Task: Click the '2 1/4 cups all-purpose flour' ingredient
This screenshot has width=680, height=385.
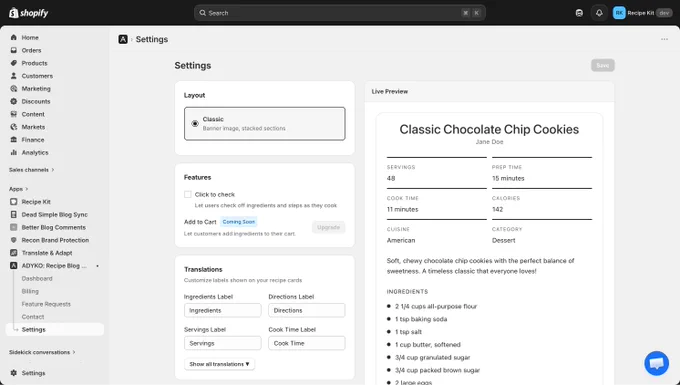Action: [x=436, y=307]
